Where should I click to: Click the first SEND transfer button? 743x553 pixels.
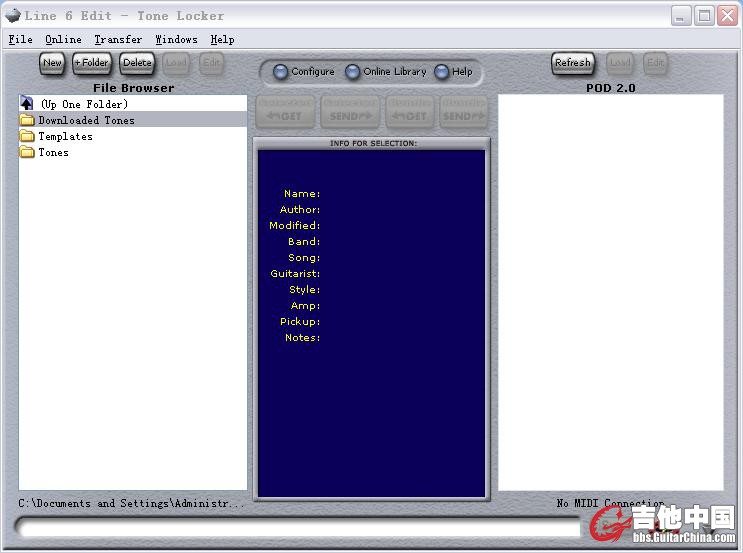(350, 112)
